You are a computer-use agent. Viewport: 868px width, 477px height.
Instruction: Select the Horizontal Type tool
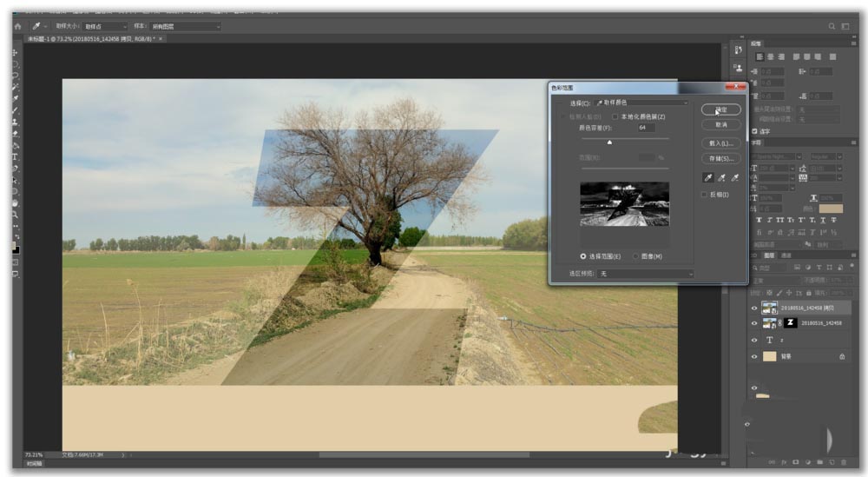15,156
